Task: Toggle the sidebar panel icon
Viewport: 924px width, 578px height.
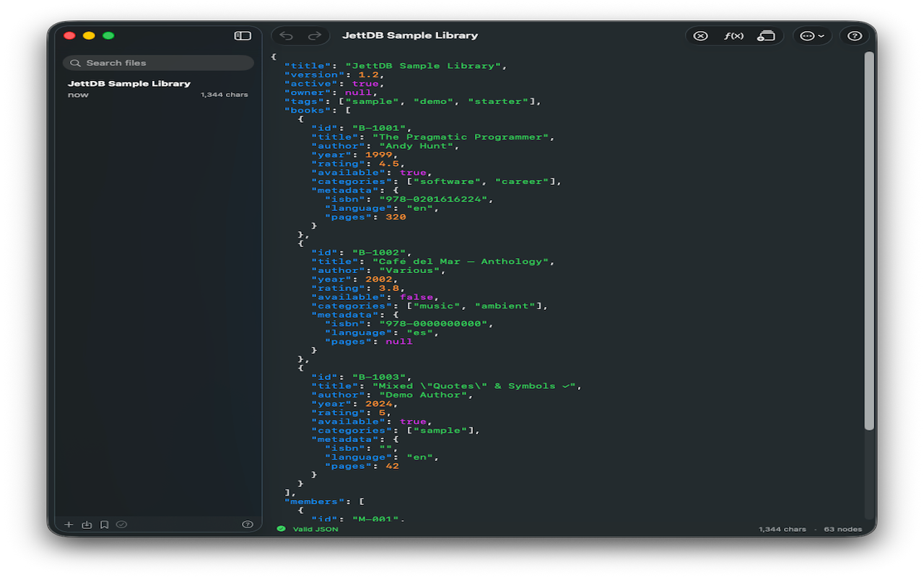Action: [x=243, y=35]
